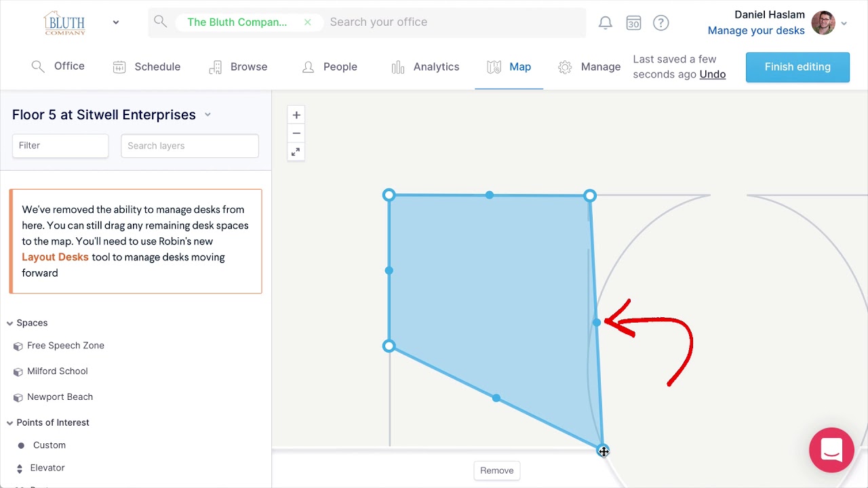Open the help question mark icon
The width and height of the screenshot is (868, 488).
coord(660,23)
